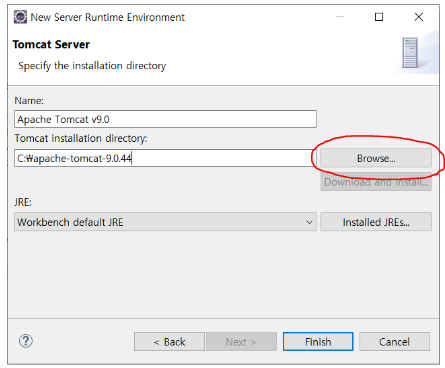Viewport: 445px width, 368px height.
Task: Click the Name field with Apache Tomcat v9.0
Action: [165, 119]
